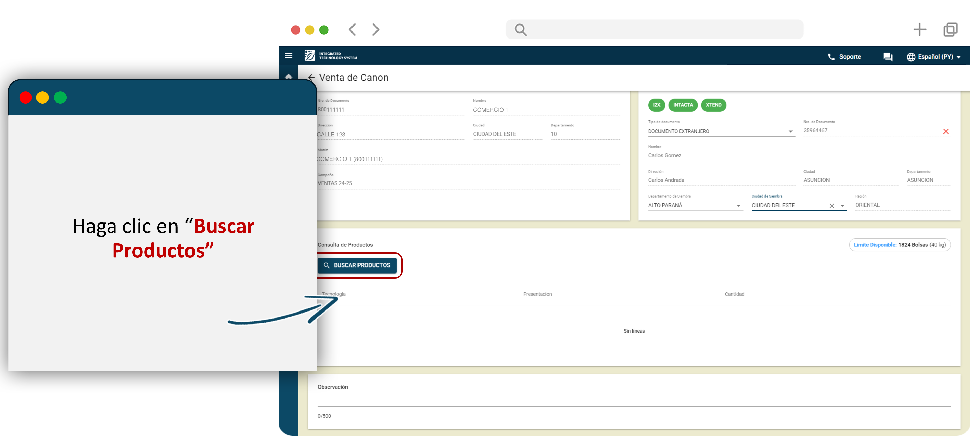Open Español (PY) language selector
980x445 pixels.
(934, 57)
